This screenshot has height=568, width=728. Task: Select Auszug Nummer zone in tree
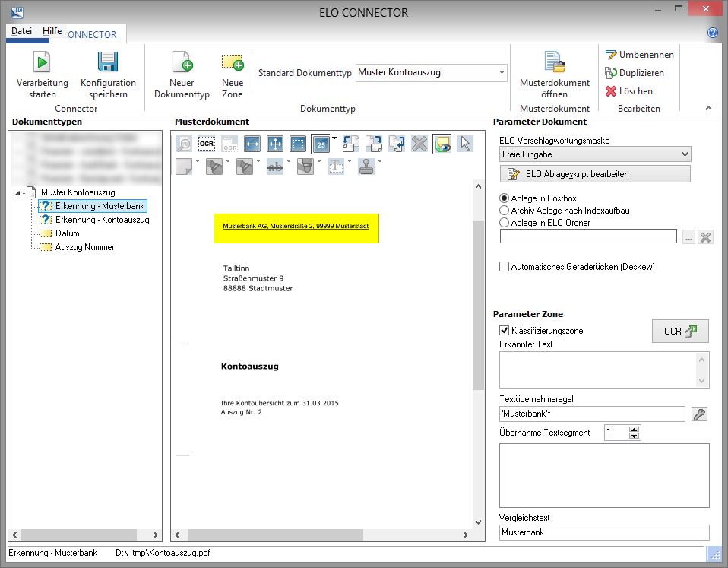(x=84, y=247)
